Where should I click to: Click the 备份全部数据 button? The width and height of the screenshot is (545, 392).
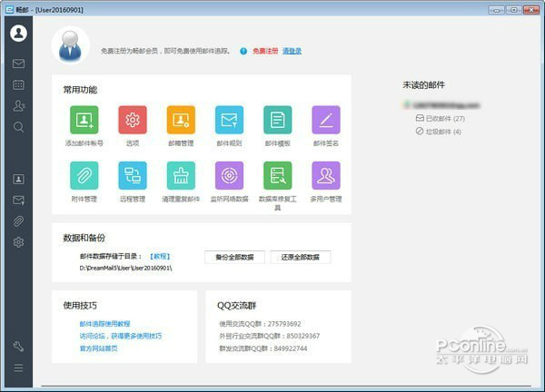pos(234,258)
